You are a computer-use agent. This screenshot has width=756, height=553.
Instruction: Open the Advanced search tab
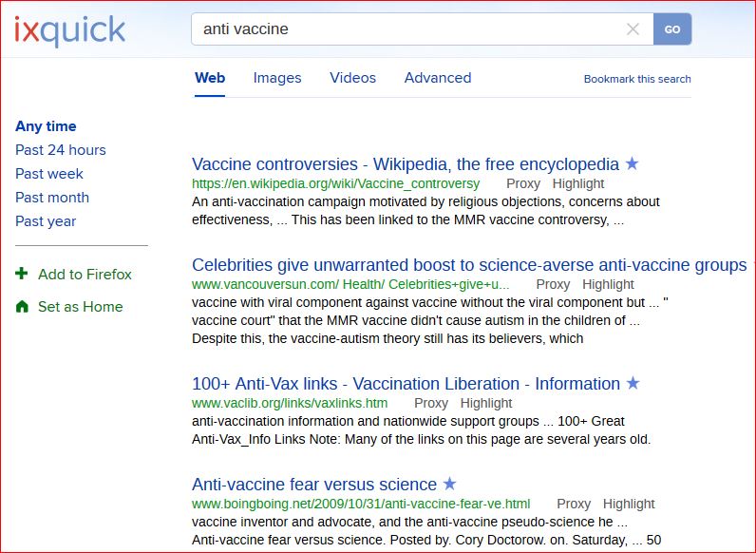coord(438,78)
